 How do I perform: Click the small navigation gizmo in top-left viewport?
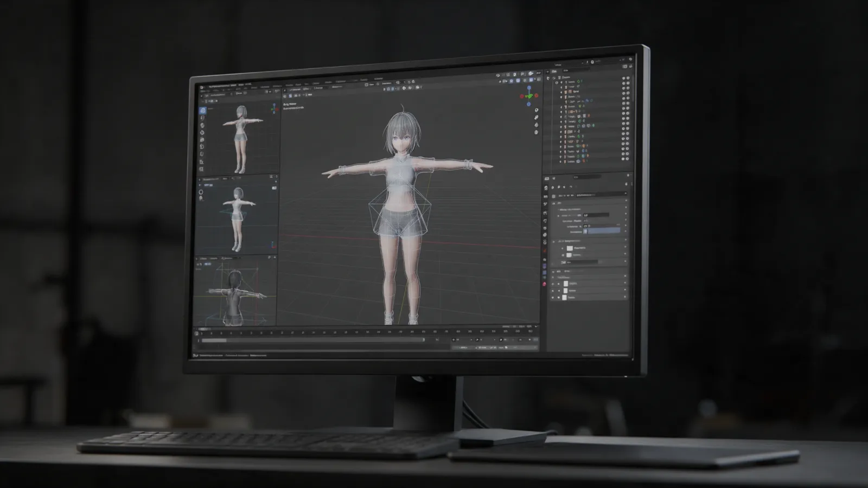(x=275, y=108)
